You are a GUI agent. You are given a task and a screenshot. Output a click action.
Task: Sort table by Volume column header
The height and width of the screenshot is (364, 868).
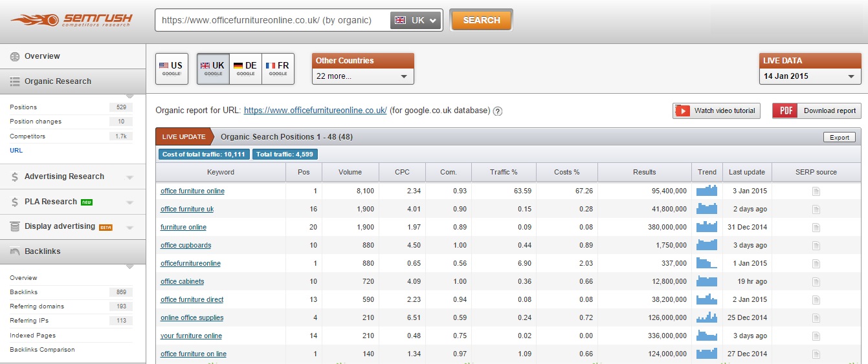coord(350,172)
